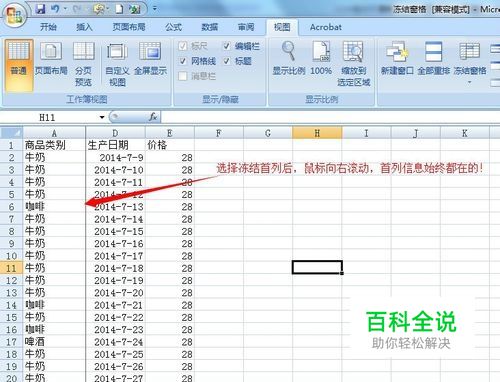The width and height of the screenshot is (500, 382).
Task: Click the Select All corner button
Action: point(12,133)
